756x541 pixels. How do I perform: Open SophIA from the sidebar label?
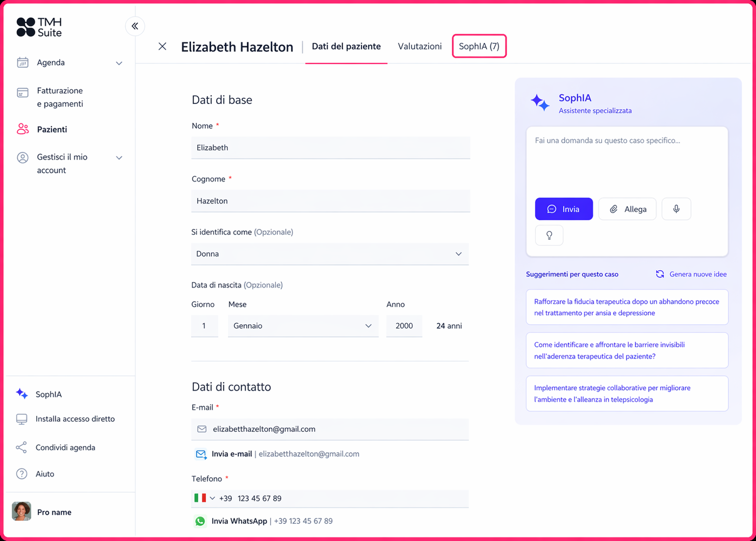coord(49,394)
